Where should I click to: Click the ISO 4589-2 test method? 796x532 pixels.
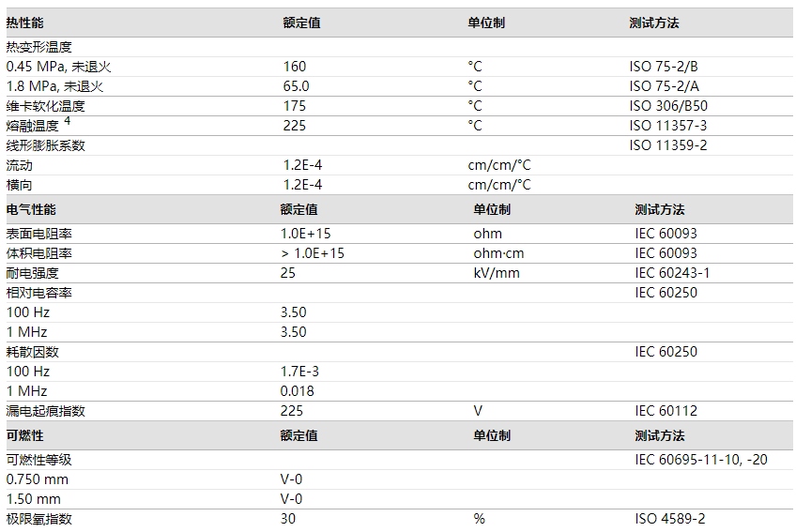point(669,519)
